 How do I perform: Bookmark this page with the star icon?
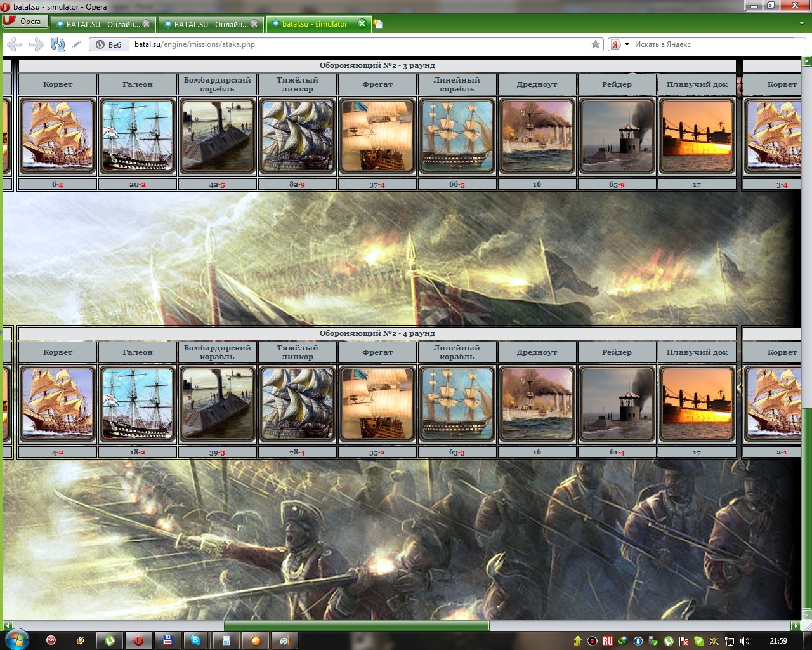coord(596,44)
